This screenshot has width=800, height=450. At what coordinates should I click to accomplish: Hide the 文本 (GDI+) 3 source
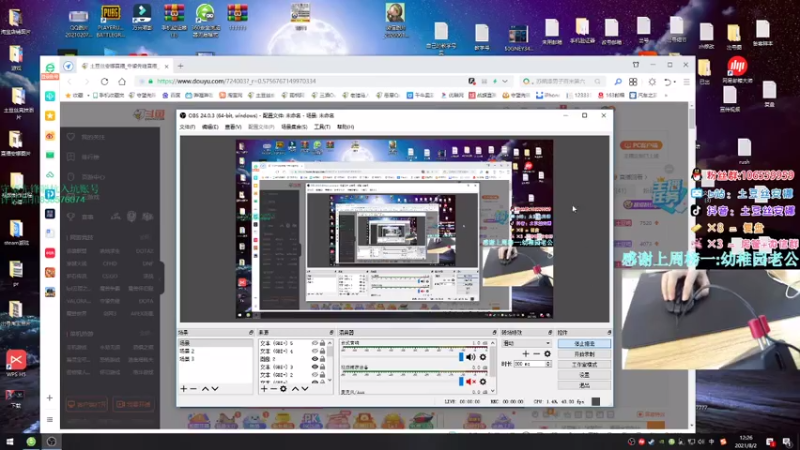coord(315,367)
